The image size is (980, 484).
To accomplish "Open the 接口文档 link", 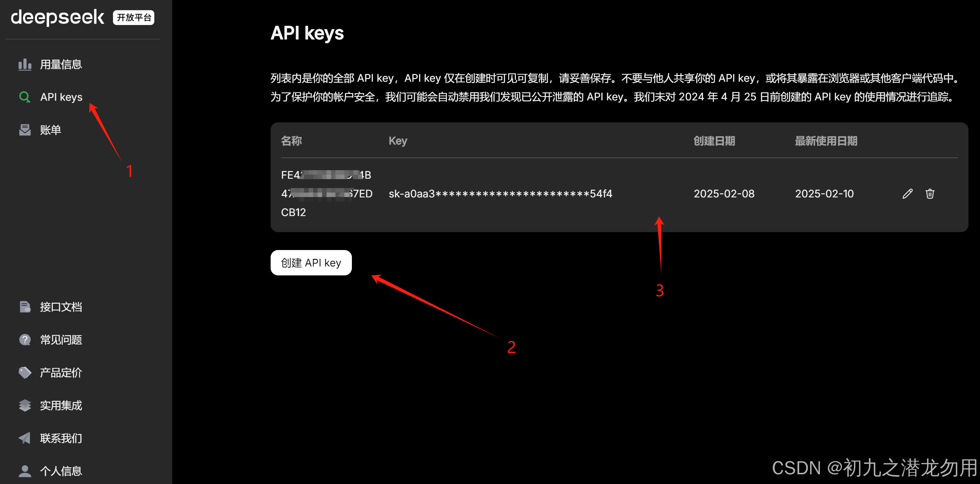I will pos(61,307).
